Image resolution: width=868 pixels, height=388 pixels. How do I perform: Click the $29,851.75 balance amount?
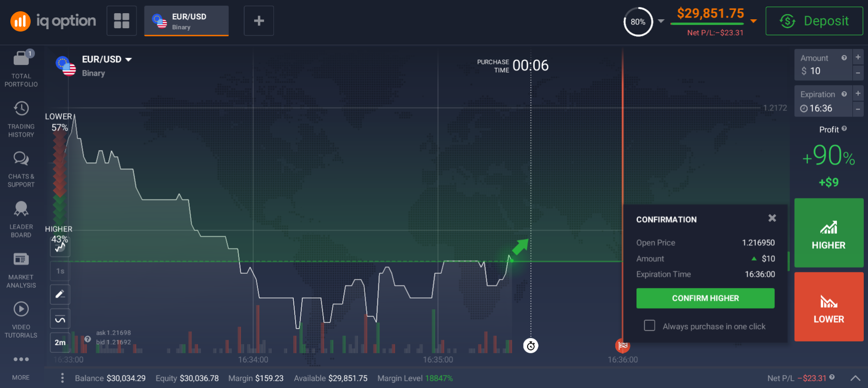tap(710, 14)
